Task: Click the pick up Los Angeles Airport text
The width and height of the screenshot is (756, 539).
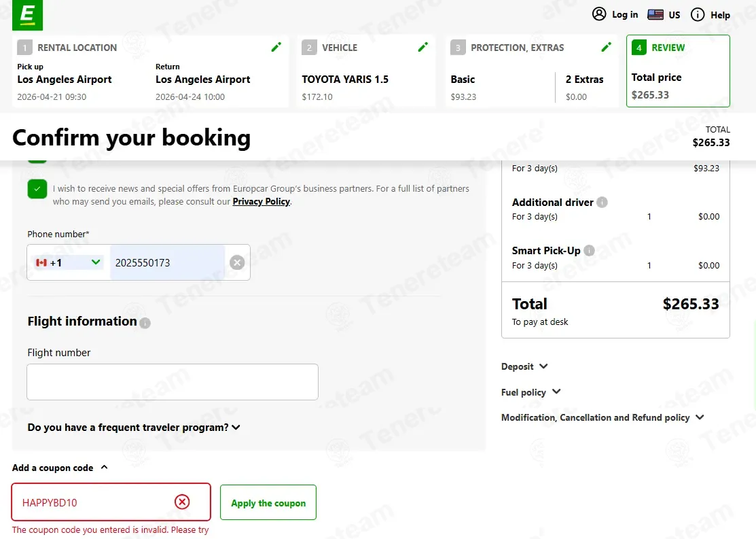Action: click(64, 79)
